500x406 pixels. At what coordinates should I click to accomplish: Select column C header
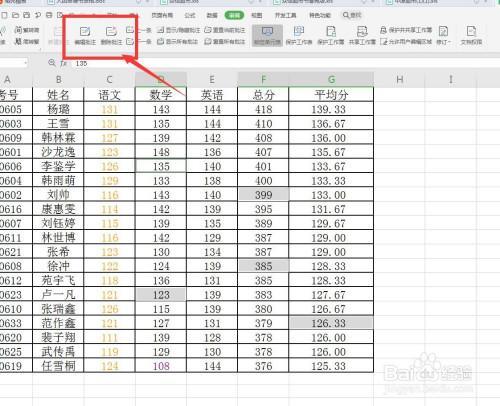click(109, 80)
